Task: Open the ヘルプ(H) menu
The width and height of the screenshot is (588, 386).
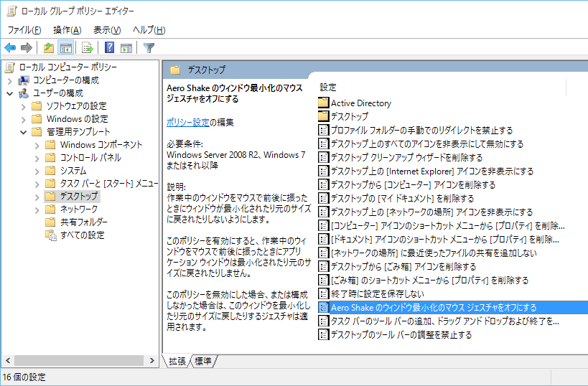Action: coord(149,30)
